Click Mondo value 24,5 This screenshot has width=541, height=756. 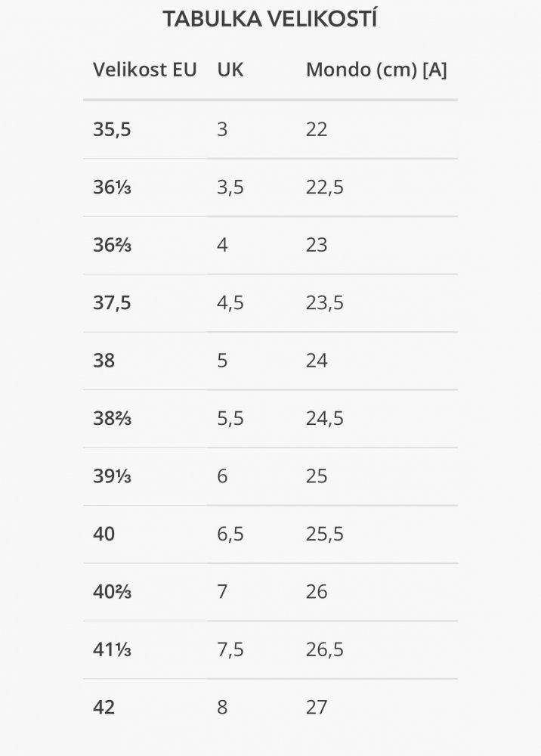point(325,419)
